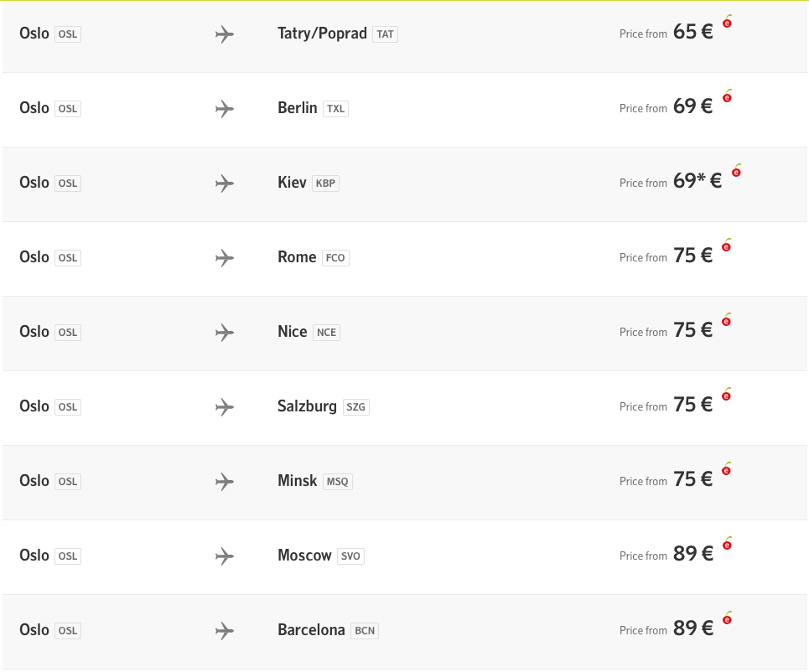Click the cherry icon beside Kiev 69* €
Image resolution: width=809 pixels, height=672 pixels.
click(736, 170)
